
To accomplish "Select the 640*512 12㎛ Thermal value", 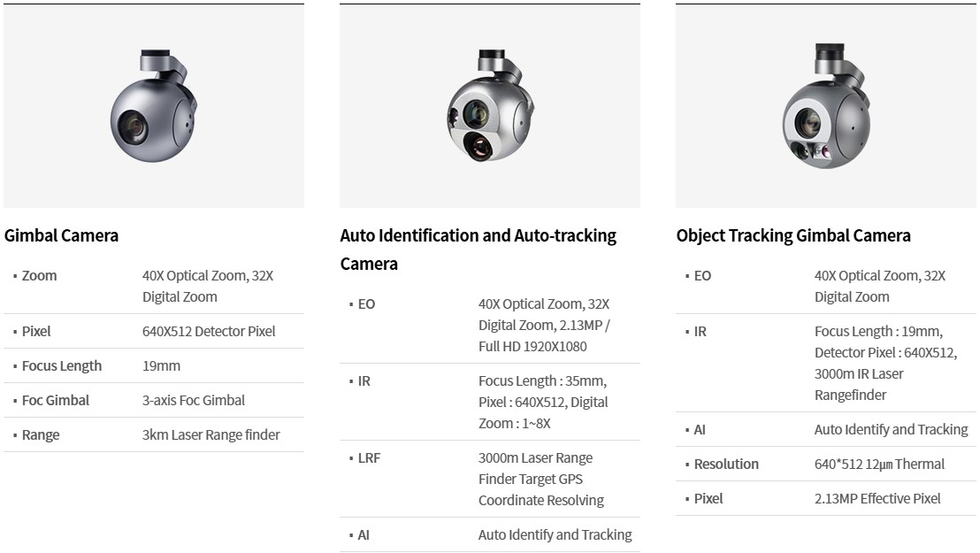I will [x=879, y=465].
